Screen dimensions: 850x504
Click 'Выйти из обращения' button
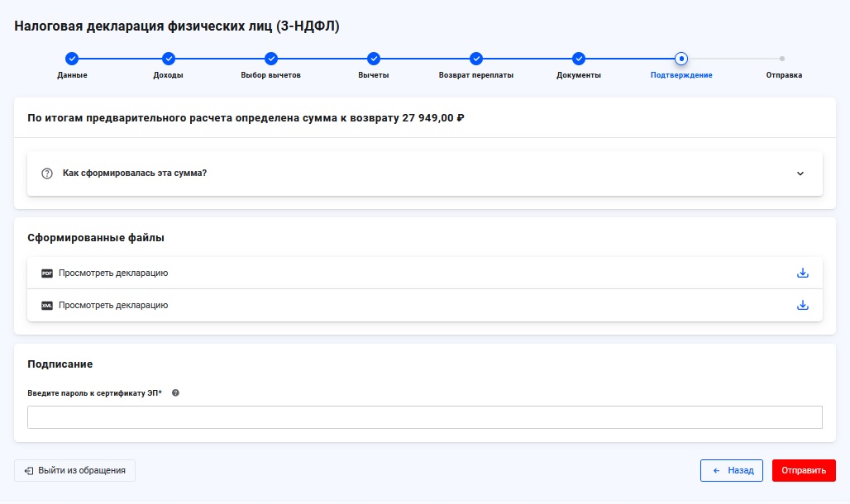pyautogui.click(x=74, y=470)
